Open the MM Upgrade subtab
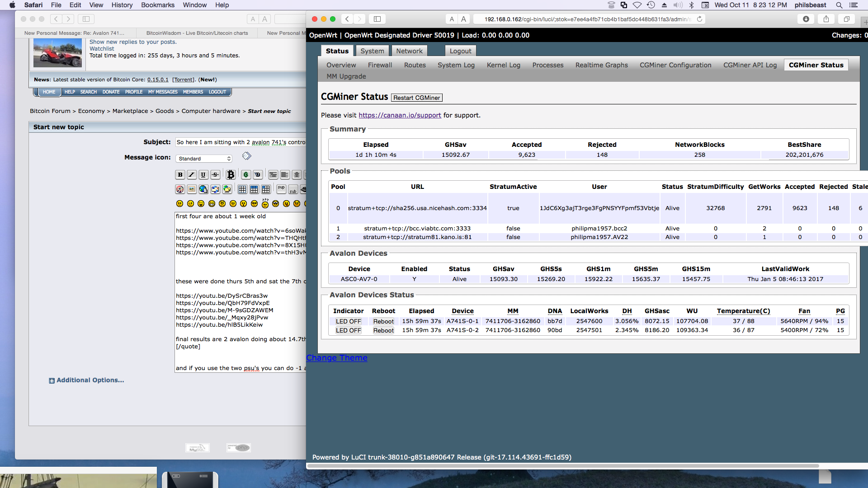The height and width of the screenshot is (488, 868). (346, 76)
